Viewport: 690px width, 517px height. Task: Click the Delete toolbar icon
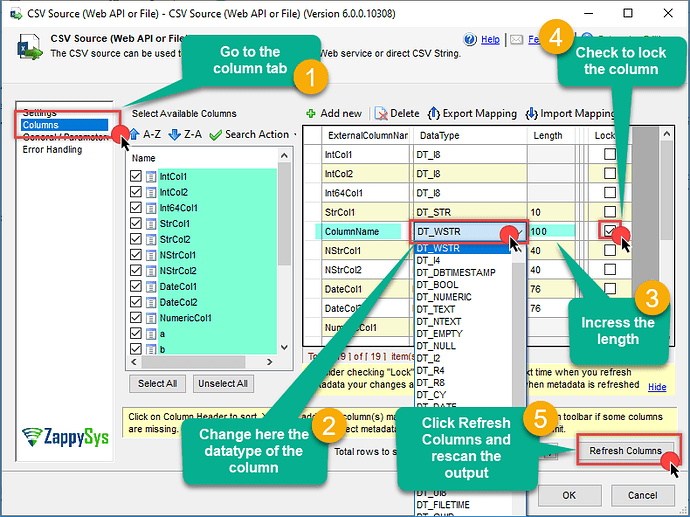(381, 114)
